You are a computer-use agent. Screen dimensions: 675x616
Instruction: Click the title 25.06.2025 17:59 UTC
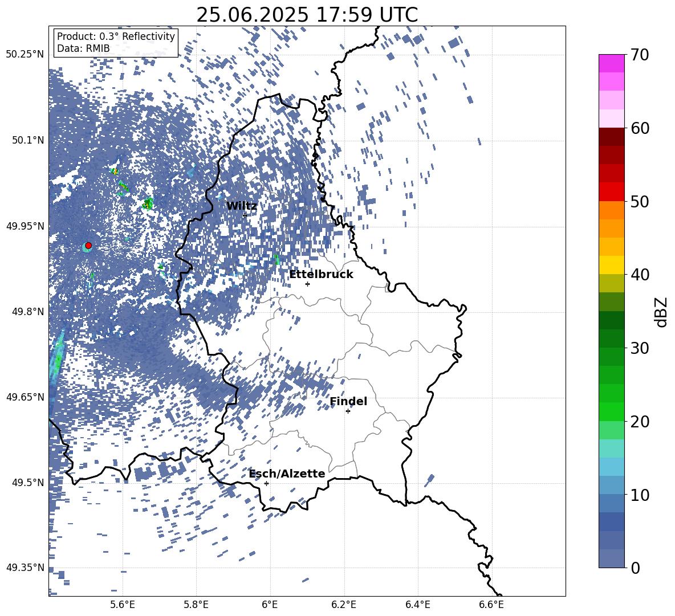tap(307, 15)
